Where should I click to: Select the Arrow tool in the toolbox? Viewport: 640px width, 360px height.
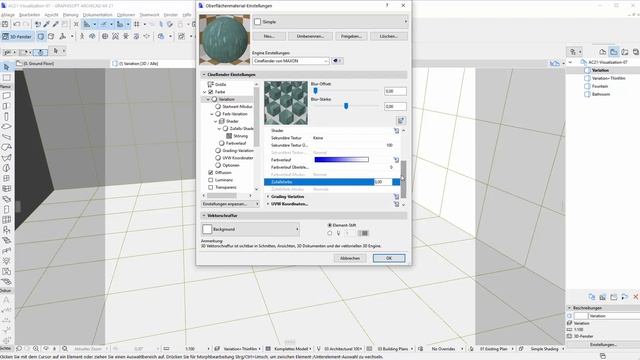(x=6, y=67)
